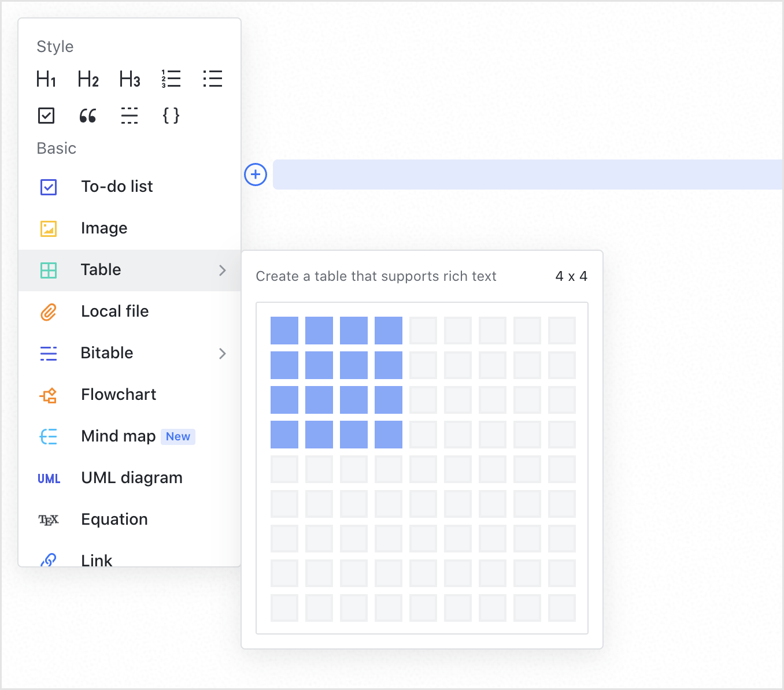Insert a UML diagram
This screenshot has width=784, height=690.
click(x=131, y=477)
